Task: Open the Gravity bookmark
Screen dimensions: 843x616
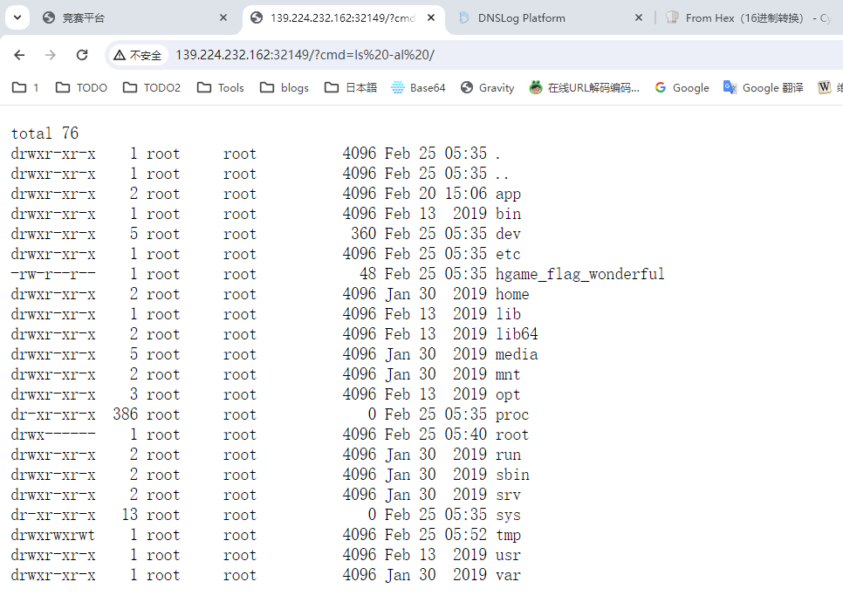Action: click(488, 87)
